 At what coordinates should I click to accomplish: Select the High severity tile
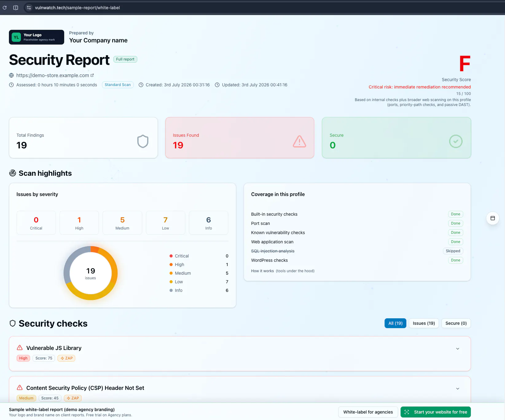[79, 223]
